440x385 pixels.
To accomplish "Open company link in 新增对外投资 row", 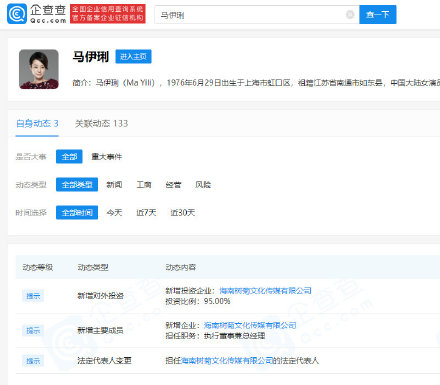I will 265,291.
